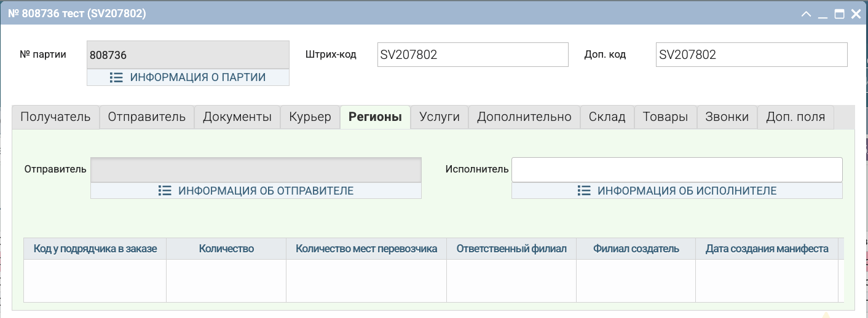Click the Количество column header
Viewport: 868px width, 318px height.
point(226,249)
